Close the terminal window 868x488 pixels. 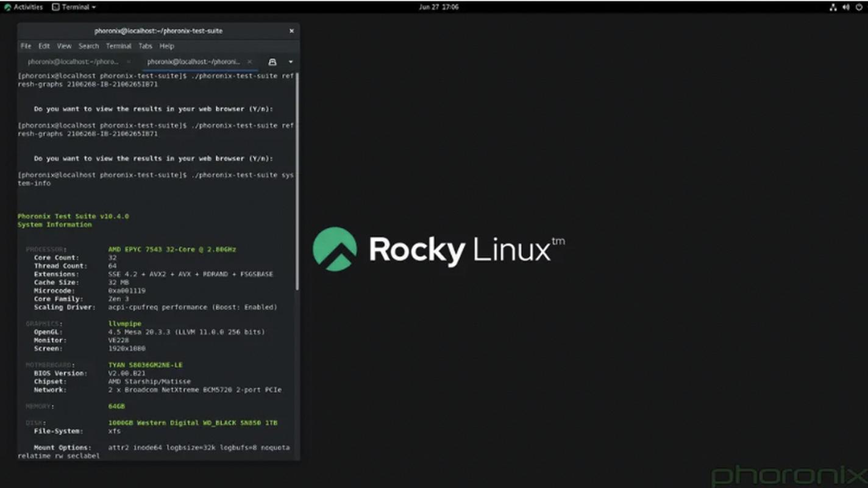291,30
